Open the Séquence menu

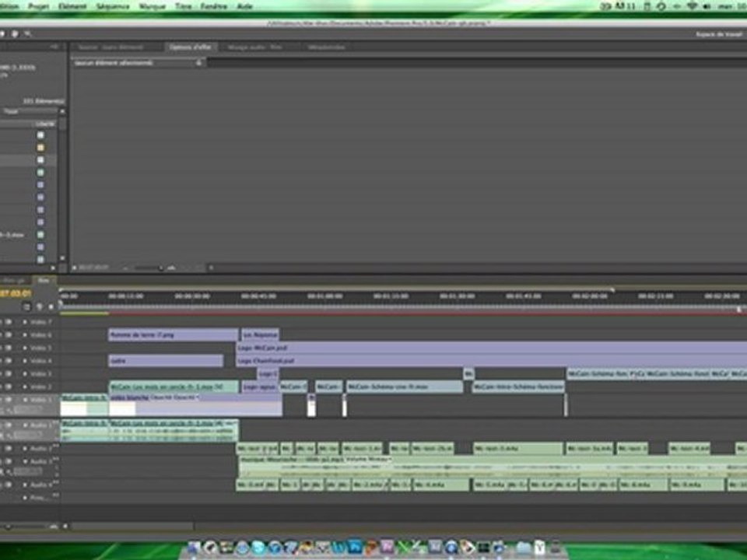[113, 6]
